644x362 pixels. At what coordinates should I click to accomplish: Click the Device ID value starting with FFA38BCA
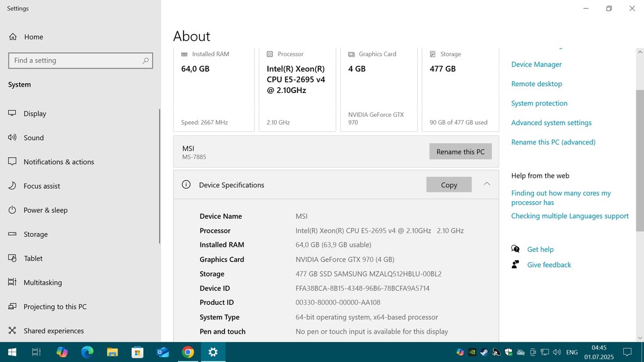(x=362, y=288)
